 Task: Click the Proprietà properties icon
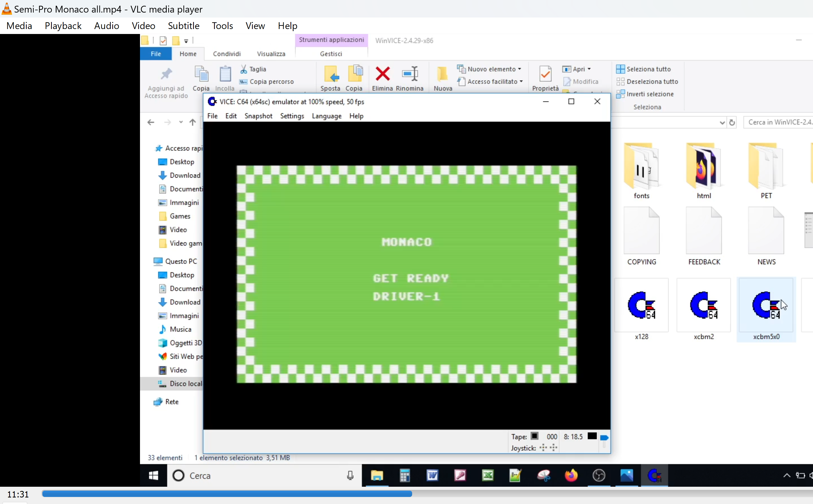click(545, 74)
